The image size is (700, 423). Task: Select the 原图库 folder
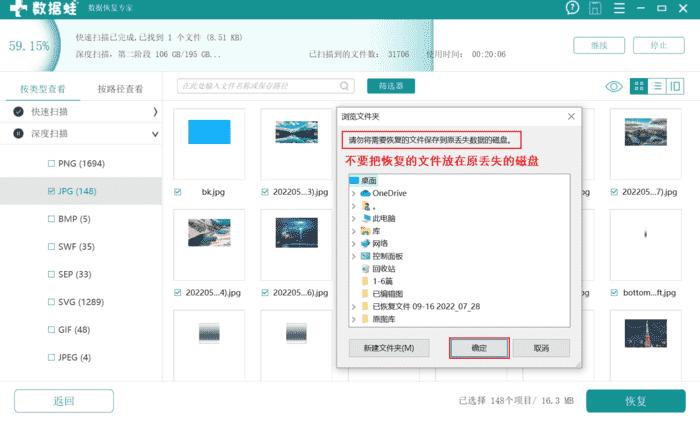(x=383, y=319)
